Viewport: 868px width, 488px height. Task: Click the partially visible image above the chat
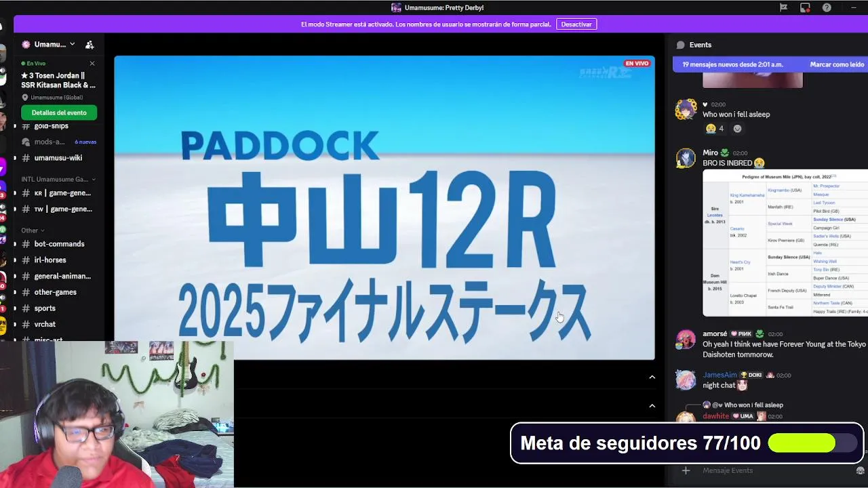pos(753,81)
